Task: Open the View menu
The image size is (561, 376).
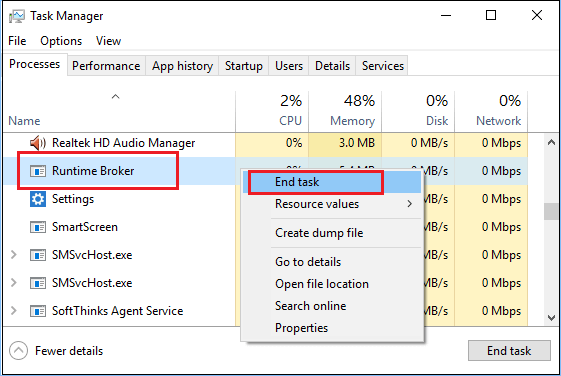Action: (x=108, y=41)
